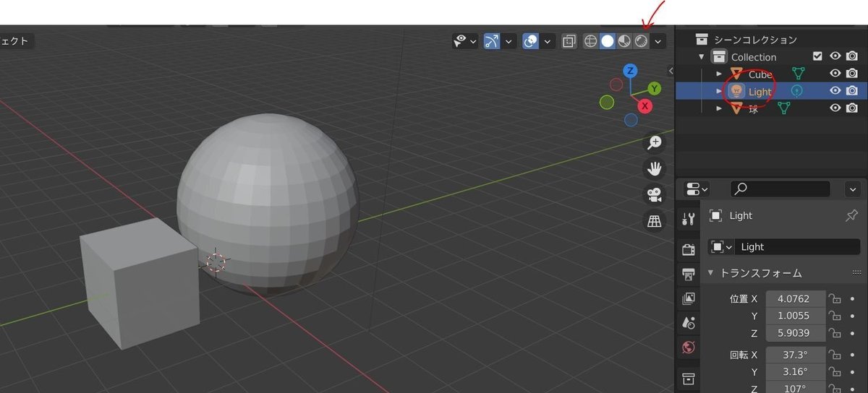Toggle viewport overlays button
The height and width of the screenshot is (393, 868).
pyautogui.click(x=531, y=41)
